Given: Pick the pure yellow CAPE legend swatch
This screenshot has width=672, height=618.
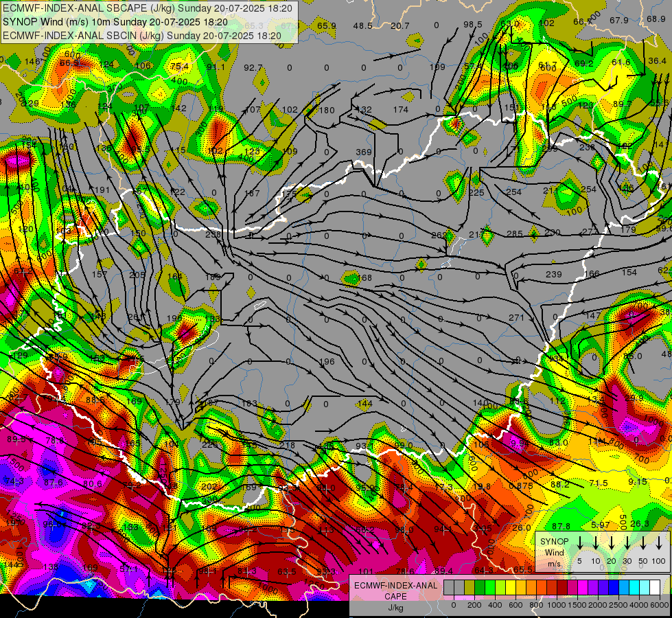Looking at the screenshot, I should pos(511,587).
